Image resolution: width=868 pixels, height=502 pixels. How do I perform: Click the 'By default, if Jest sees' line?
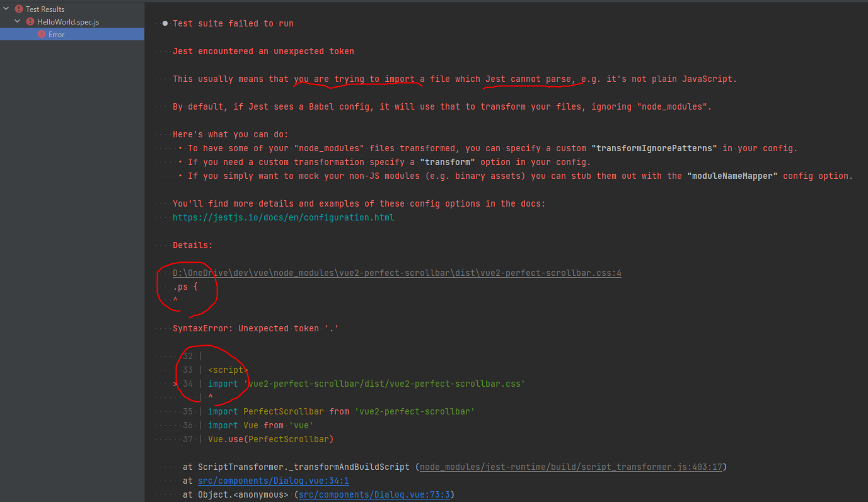(443, 106)
